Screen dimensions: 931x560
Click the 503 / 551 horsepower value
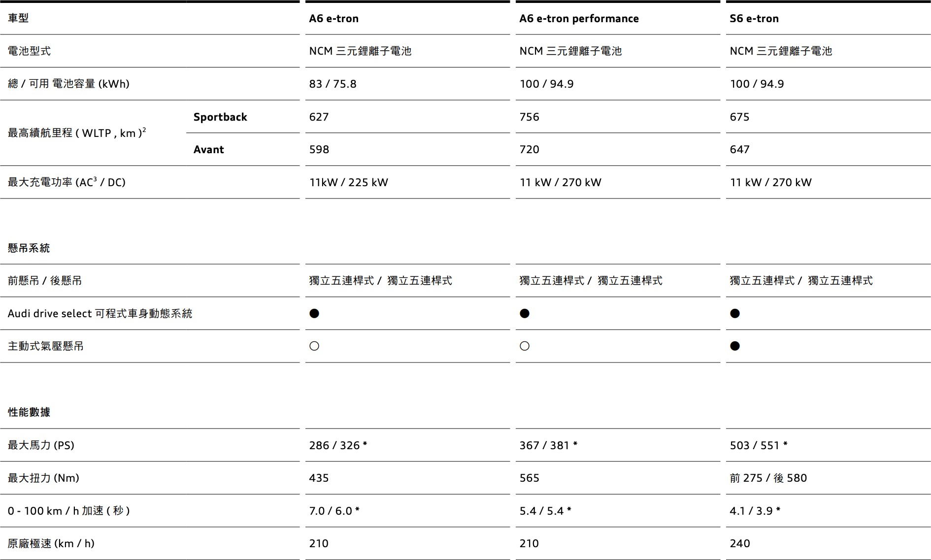[759, 445]
